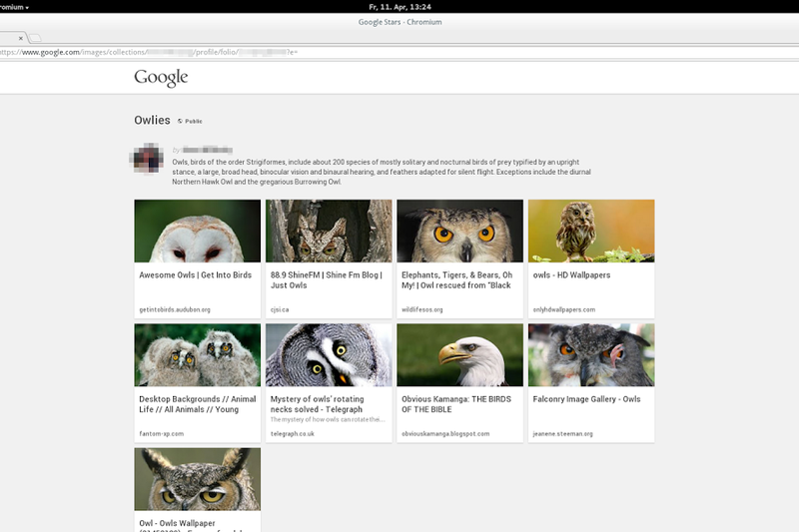Open 'Falconry Image Gallery - Owls' link
The width and height of the screenshot is (799, 532).
[x=586, y=398]
